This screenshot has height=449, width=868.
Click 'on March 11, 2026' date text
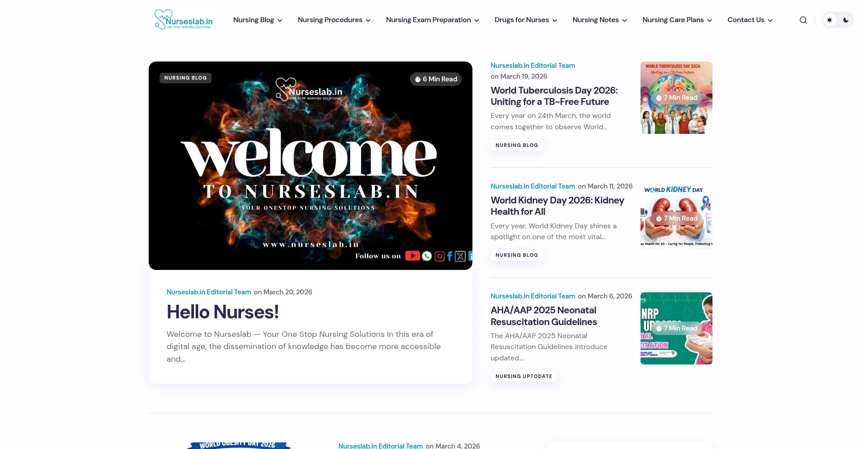tap(605, 186)
